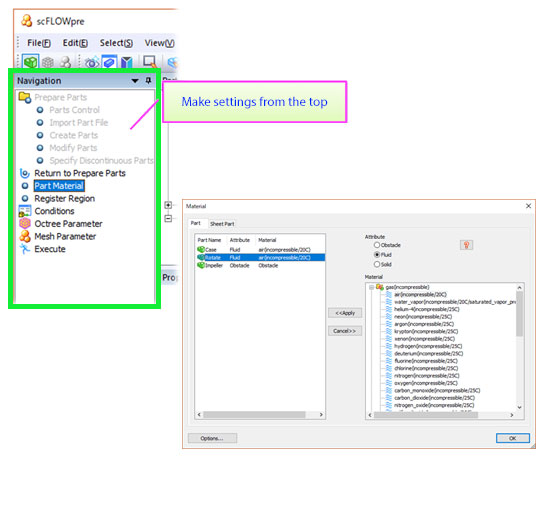Select oxygen(incompressible/25C) material

coord(426,383)
